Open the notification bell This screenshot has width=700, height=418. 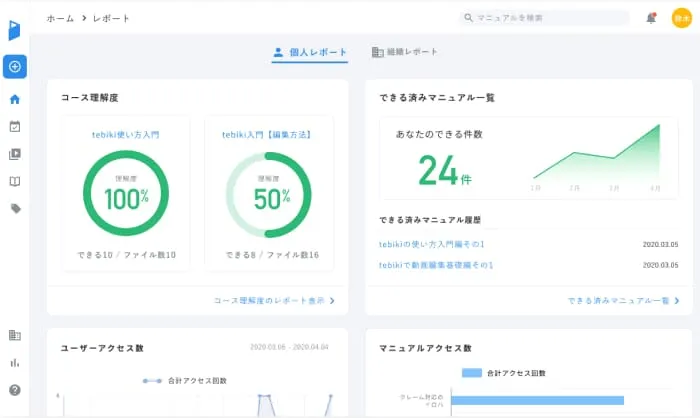(651, 18)
